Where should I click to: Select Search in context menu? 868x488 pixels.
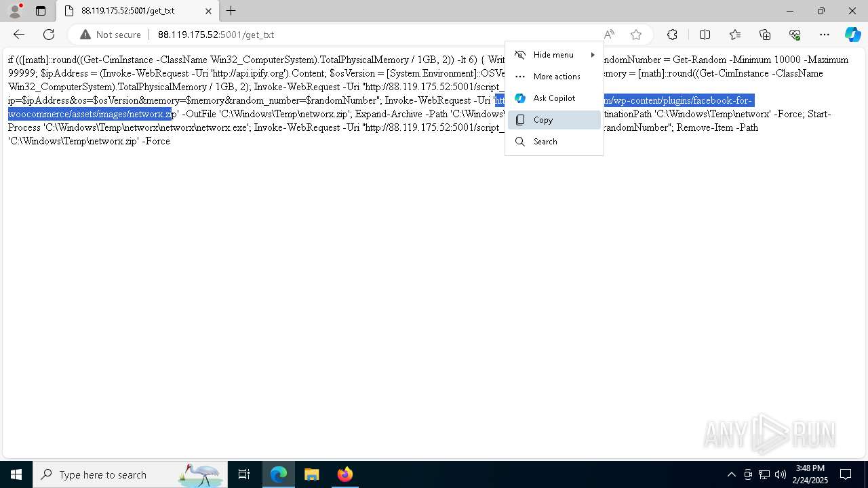pos(554,142)
